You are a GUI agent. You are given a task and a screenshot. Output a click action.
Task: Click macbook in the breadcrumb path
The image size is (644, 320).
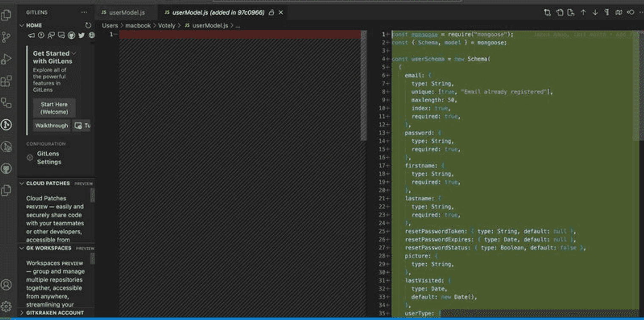pos(138,25)
